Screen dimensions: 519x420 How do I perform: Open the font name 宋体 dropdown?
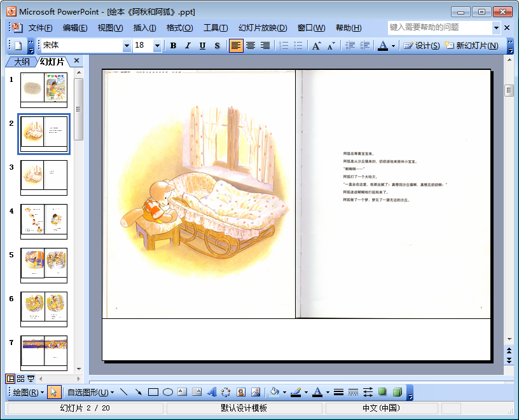pos(127,46)
